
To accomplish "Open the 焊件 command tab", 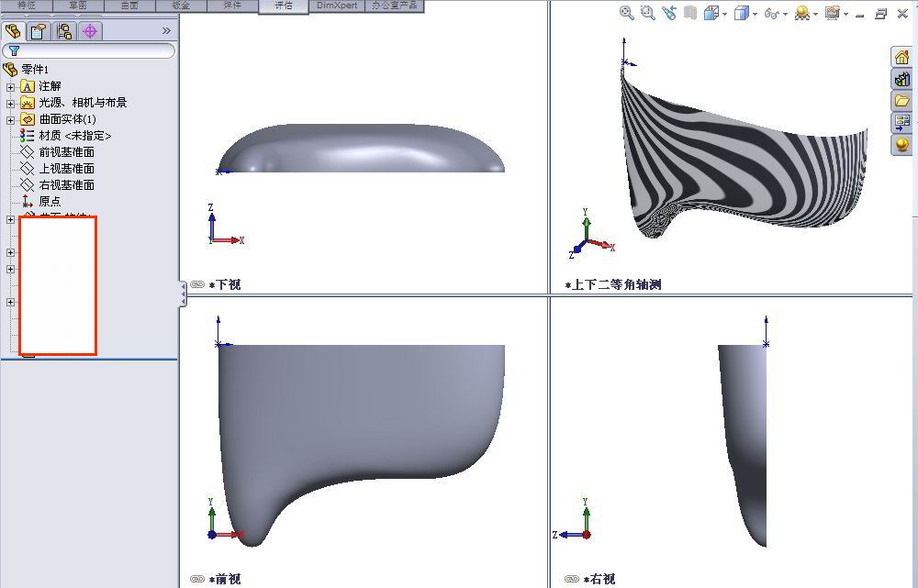I will [x=232, y=6].
